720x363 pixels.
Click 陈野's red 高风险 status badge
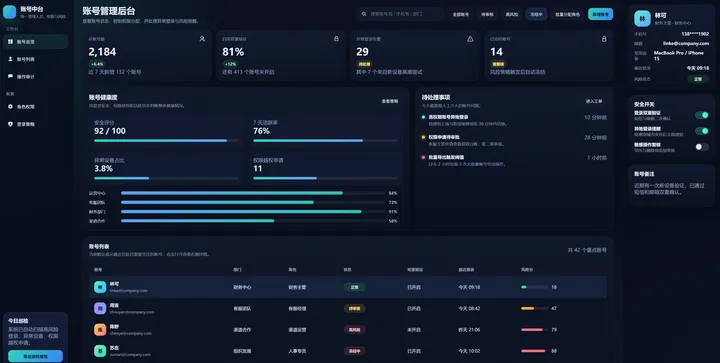pyautogui.click(x=354, y=329)
